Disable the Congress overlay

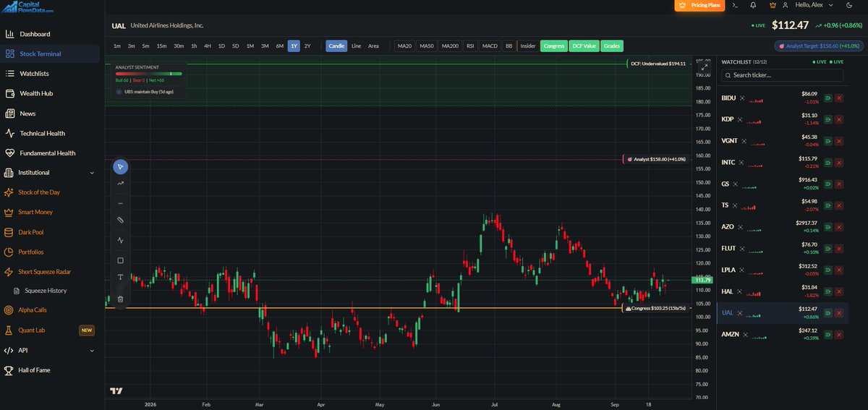tap(554, 46)
